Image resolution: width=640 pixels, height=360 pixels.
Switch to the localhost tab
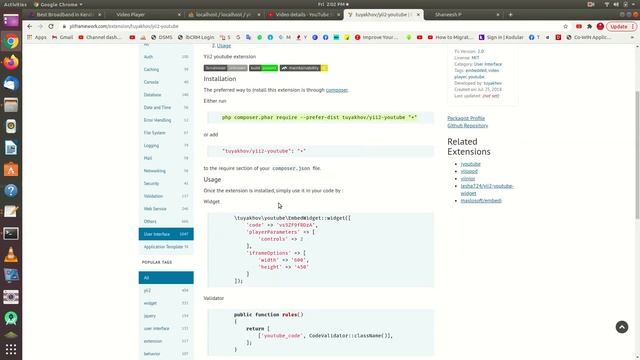coord(224,14)
